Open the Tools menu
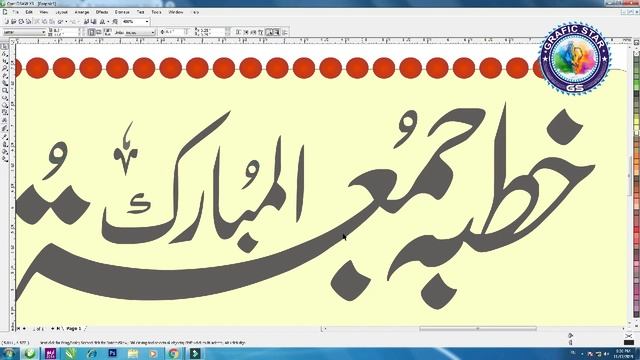This screenshot has width=640, height=360. tap(156, 12)
